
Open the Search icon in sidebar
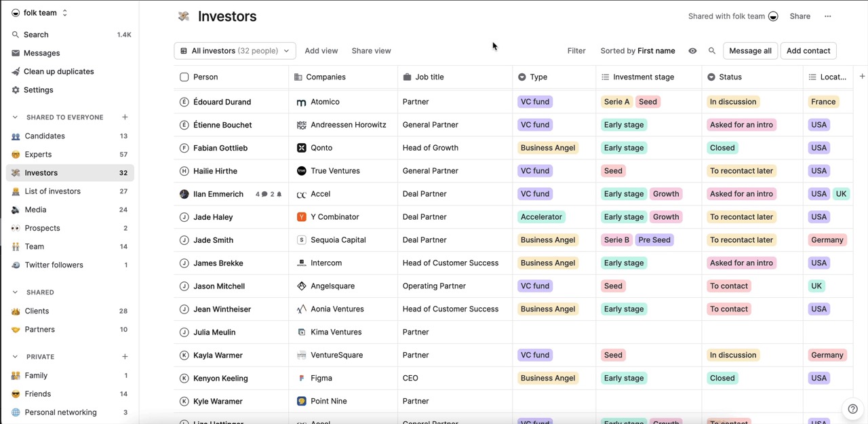[x=16, y=35]
